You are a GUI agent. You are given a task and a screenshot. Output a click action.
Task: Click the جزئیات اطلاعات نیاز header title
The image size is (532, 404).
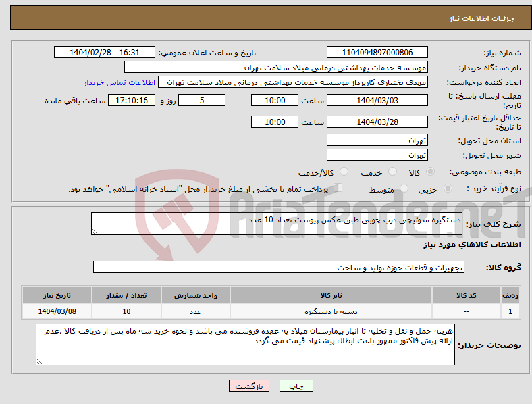pos(482,18)
